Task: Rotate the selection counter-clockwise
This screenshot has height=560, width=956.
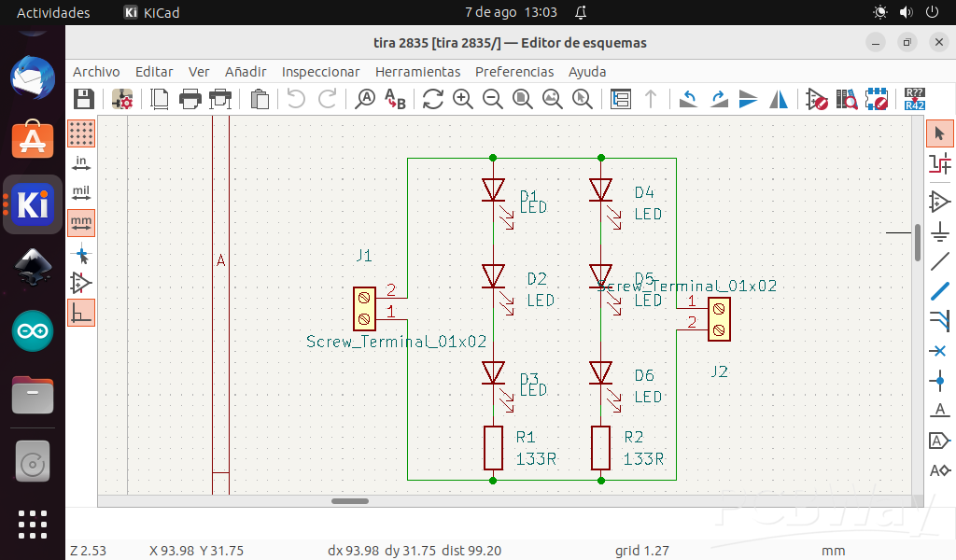Action: [x=688, y=99]
